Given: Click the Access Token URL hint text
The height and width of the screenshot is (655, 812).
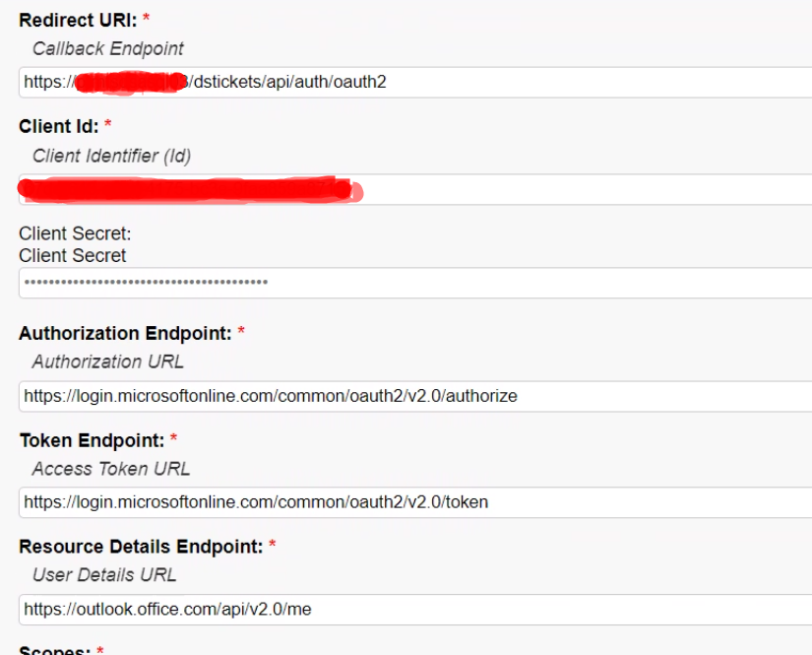Looking at the screenshot, I should (x=111, y=469).
